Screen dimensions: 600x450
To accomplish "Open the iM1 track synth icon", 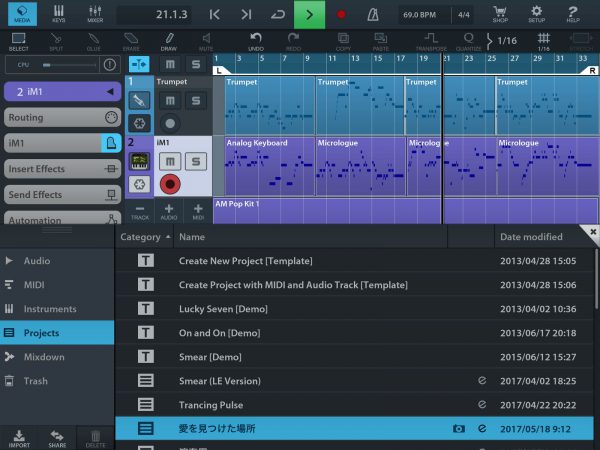I will 139,161.
